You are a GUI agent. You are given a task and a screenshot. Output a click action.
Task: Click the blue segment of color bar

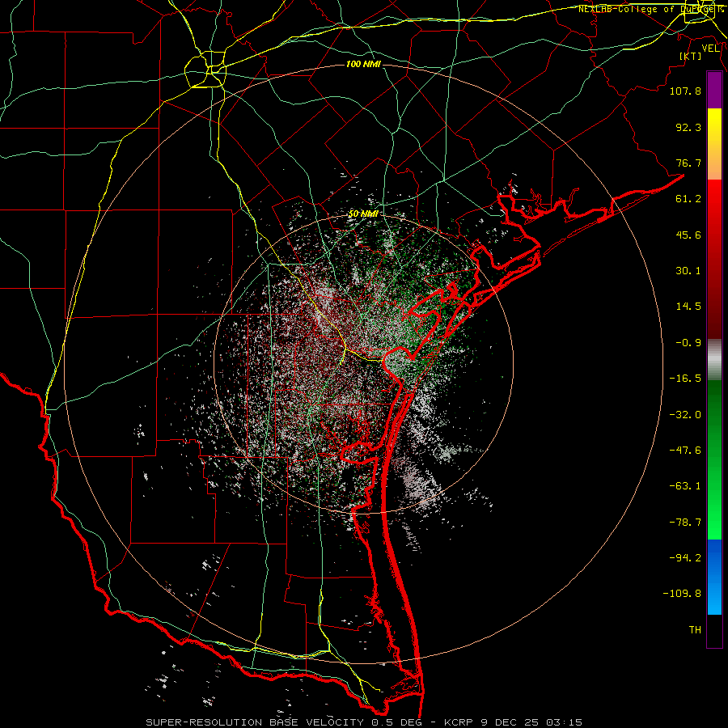pos(714,577)
